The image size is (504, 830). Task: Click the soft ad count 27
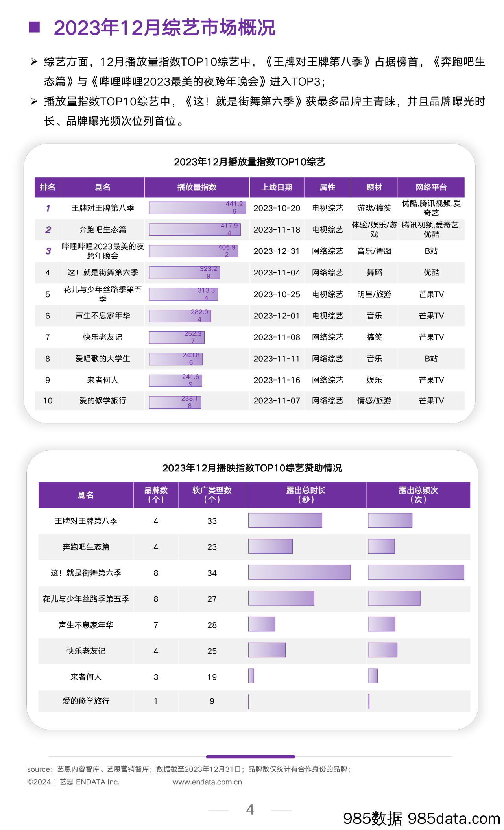tap(212, 599)
